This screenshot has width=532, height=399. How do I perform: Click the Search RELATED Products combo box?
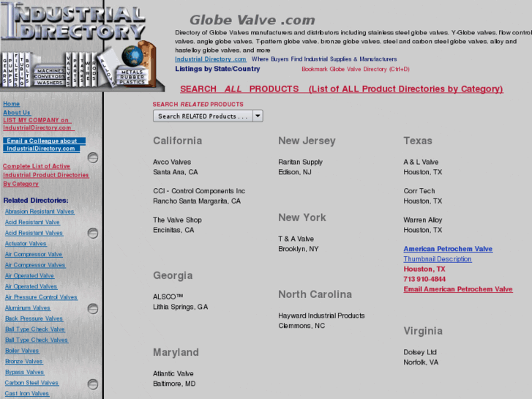point(208,116)
